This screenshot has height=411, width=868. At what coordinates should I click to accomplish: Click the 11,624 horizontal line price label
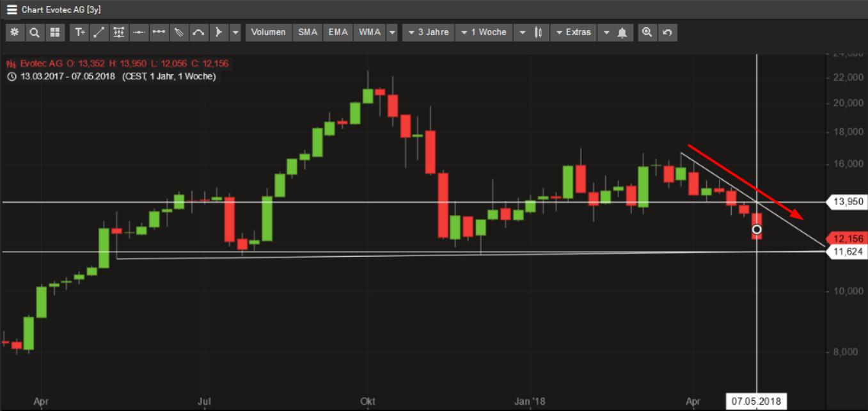847,252
